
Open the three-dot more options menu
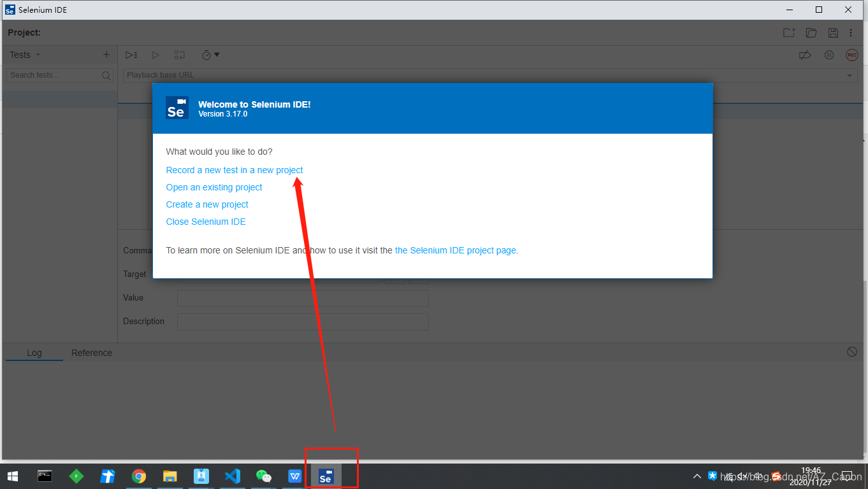point(851,33)
